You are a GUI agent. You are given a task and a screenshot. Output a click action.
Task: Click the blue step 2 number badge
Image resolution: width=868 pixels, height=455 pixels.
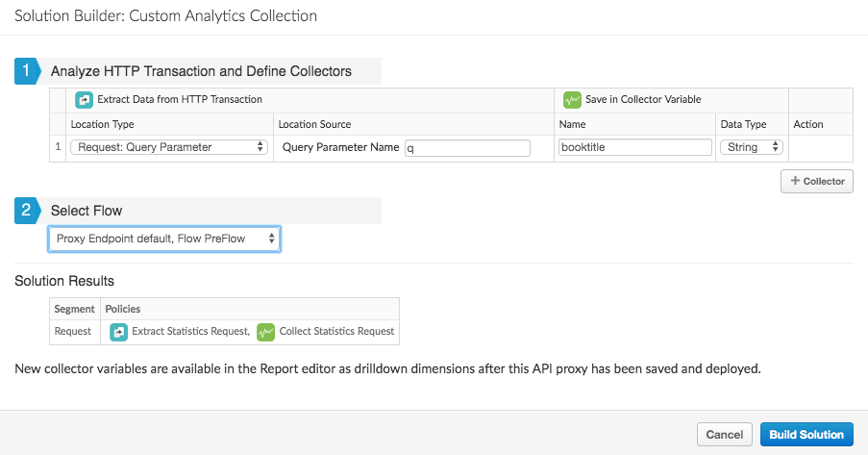coord(26,211)
